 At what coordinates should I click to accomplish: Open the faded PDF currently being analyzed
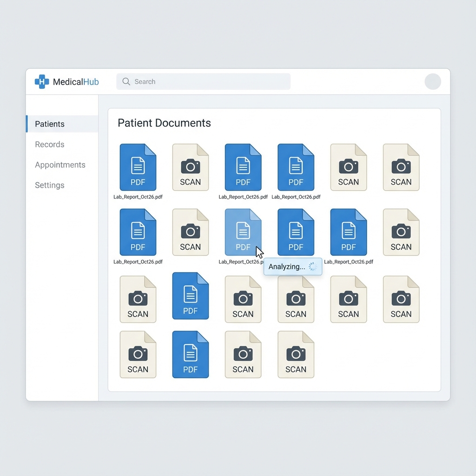(x=243, y=232)
